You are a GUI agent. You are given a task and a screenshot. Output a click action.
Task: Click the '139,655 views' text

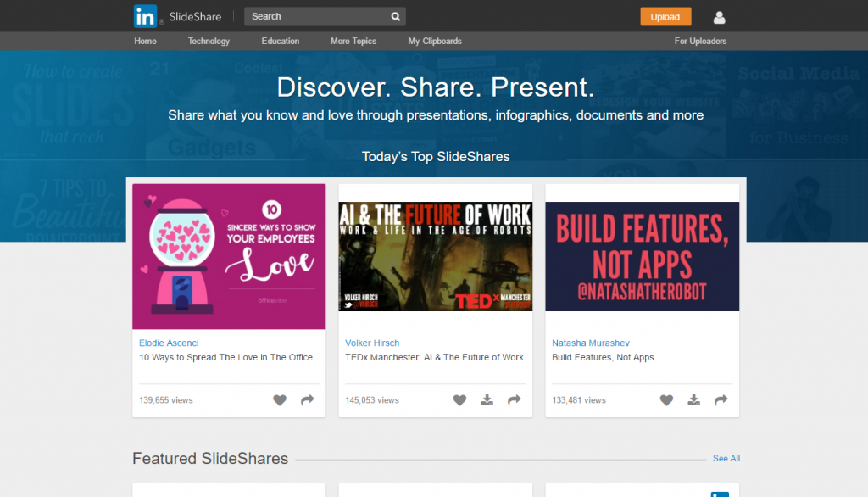tap(166, 400)
